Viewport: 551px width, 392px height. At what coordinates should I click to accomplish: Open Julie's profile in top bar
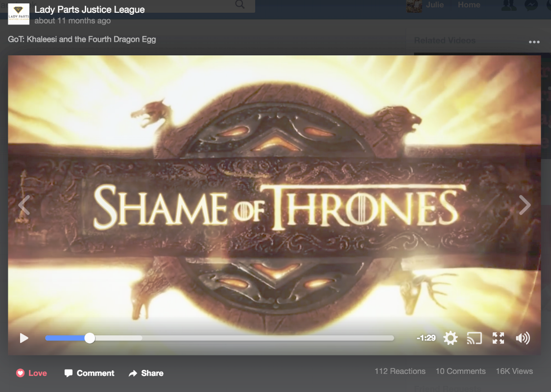click(x=435, y=5)
